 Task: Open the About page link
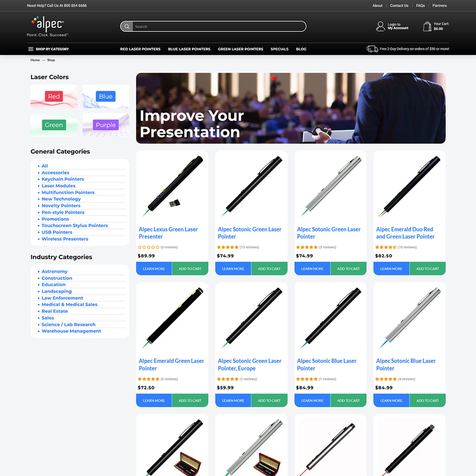(377, 6)
